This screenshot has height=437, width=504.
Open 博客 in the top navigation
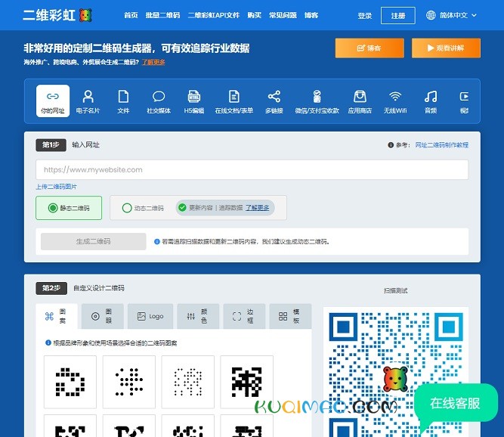click(311, 15)
